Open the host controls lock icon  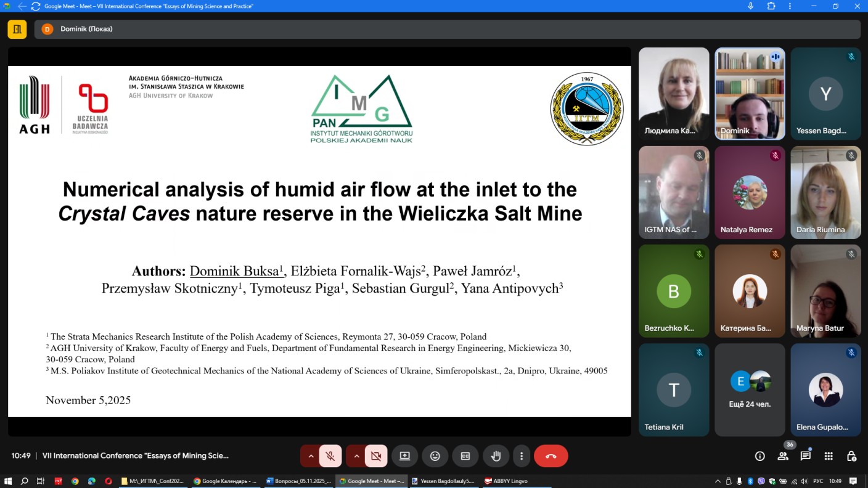tap(851, 456)
